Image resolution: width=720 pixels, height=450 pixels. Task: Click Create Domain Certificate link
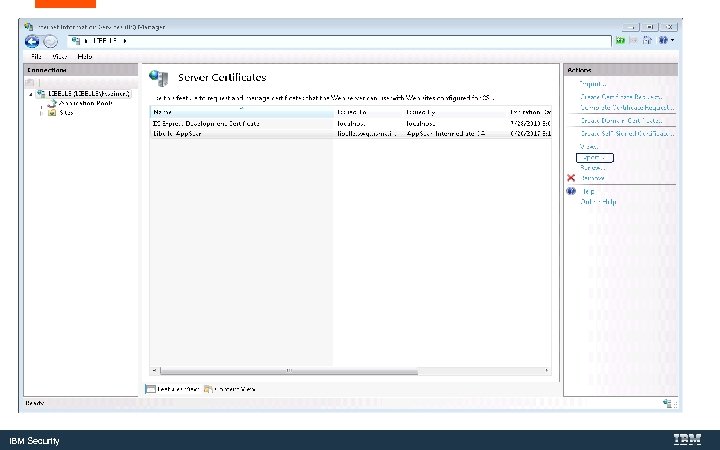click(x=621, y=120)
